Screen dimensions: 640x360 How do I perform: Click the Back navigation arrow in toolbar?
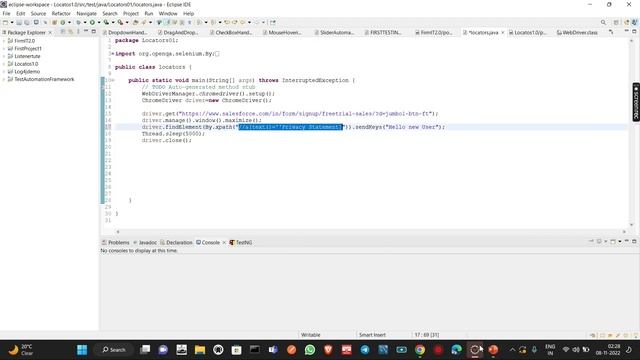(242, 22)
